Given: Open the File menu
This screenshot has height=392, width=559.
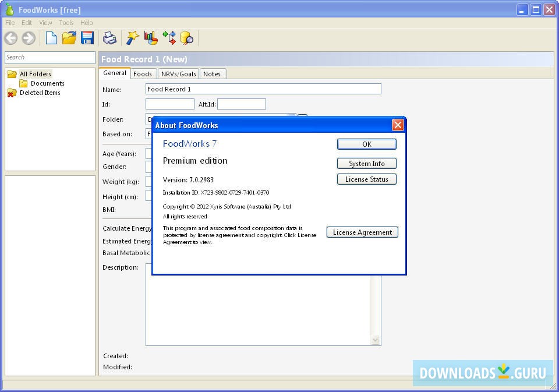Looking at the screenshot, I should [x=10, y=23].
